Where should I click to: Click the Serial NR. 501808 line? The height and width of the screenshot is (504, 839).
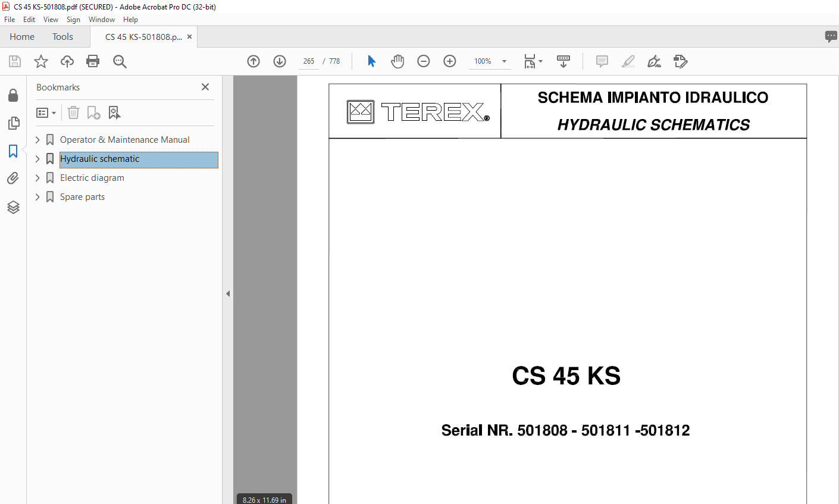565,430
